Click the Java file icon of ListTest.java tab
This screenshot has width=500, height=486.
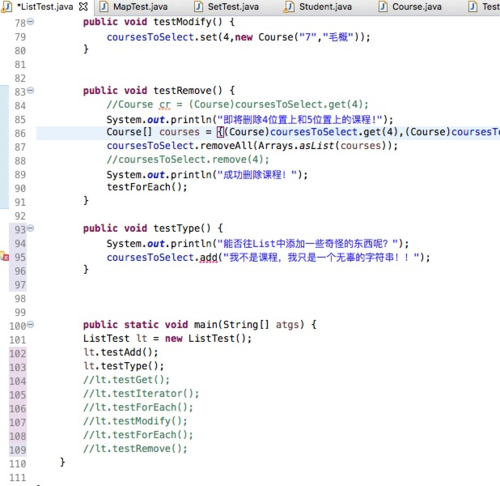coord(7,7)
